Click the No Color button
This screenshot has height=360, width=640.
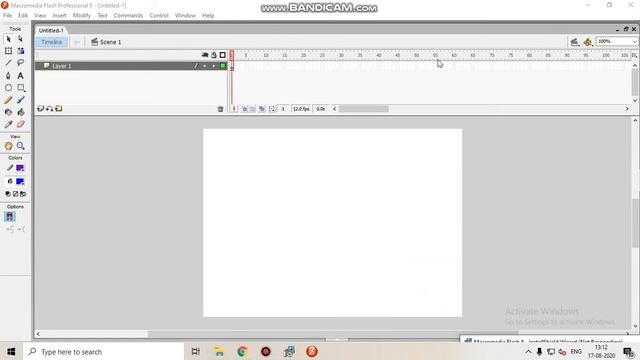[16, 194]
